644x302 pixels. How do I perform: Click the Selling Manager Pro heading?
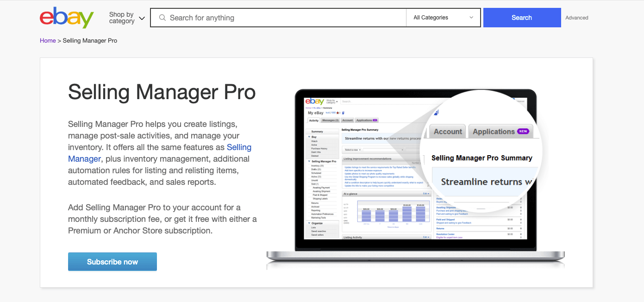click(x=162, y=92)
